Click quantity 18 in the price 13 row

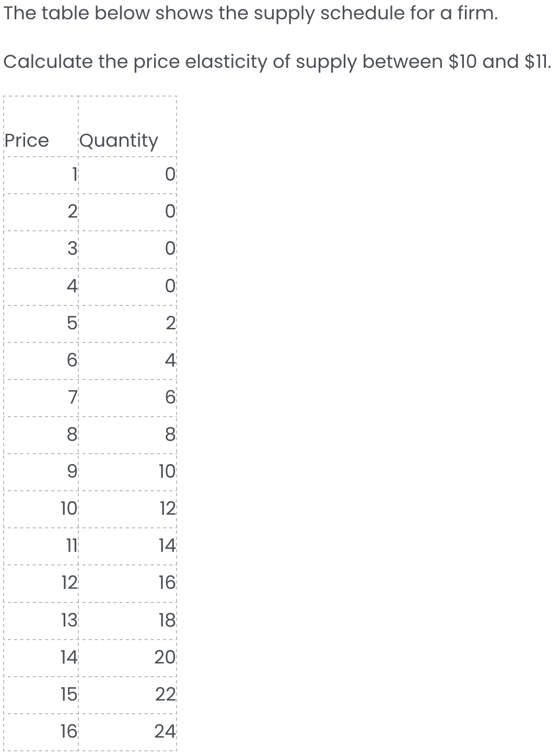[x=167, y=620]
